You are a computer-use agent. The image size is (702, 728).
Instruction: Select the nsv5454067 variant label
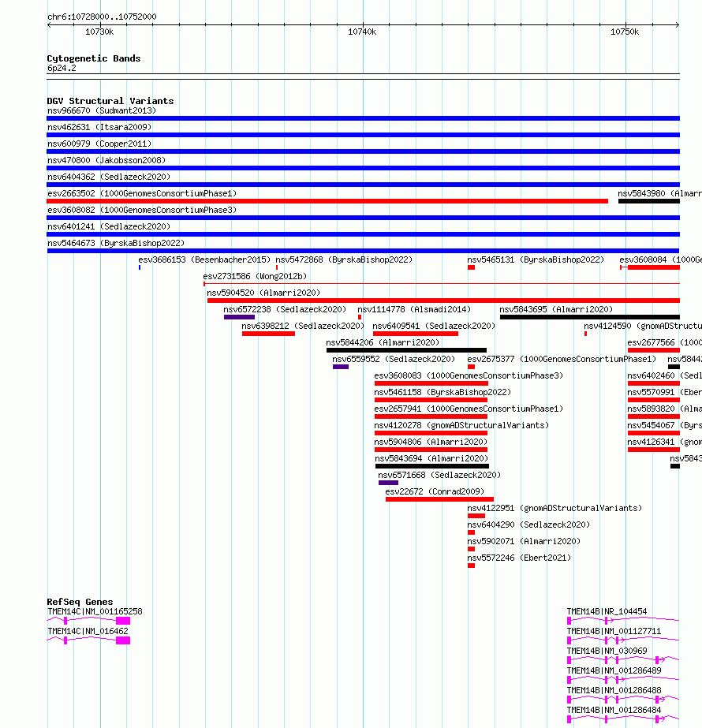pos(664,425)
